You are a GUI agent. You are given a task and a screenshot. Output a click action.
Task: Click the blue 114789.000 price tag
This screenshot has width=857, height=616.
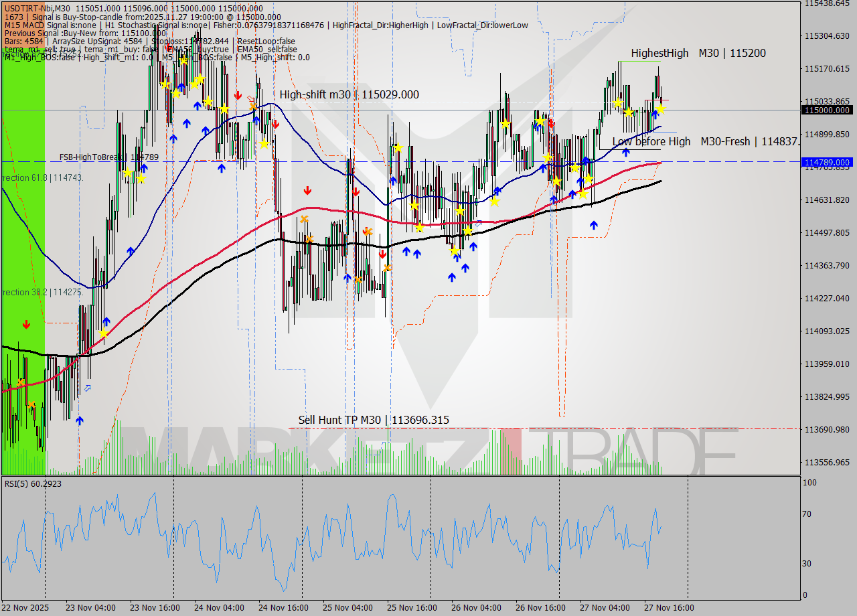point(828,162)
